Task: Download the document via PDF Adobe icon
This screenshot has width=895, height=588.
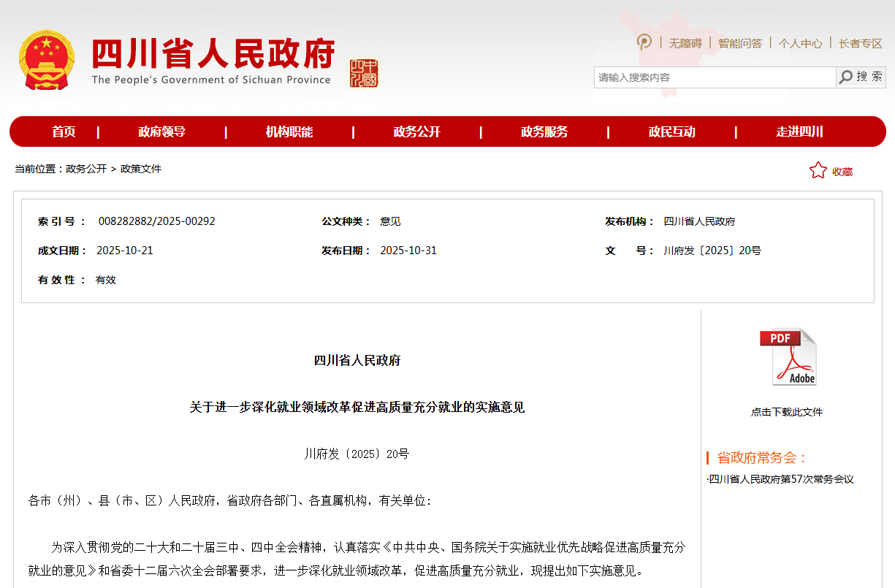Action: pos(788,357)
